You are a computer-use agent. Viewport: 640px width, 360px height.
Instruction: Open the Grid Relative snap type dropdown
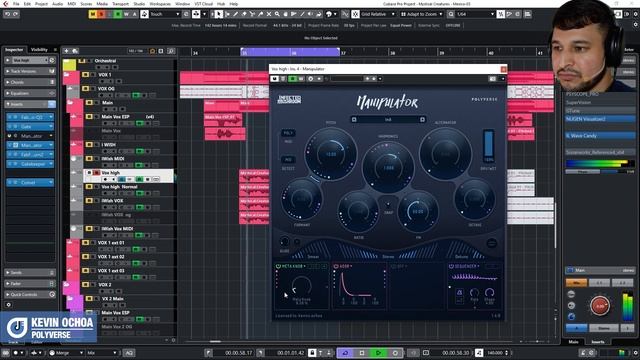click(x=378, y=14)
